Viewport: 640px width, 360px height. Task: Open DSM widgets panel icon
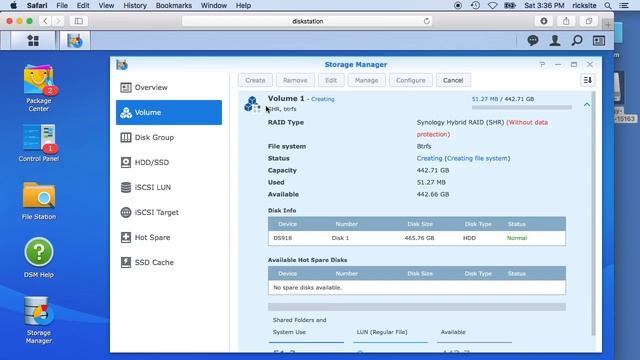(x=599, y=40)
